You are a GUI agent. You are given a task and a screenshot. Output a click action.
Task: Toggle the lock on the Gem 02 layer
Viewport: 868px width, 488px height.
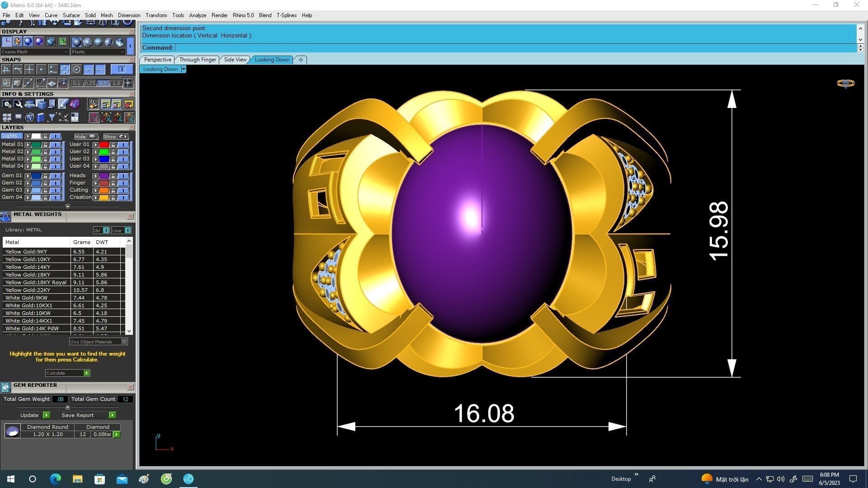(x=45, y=183)
